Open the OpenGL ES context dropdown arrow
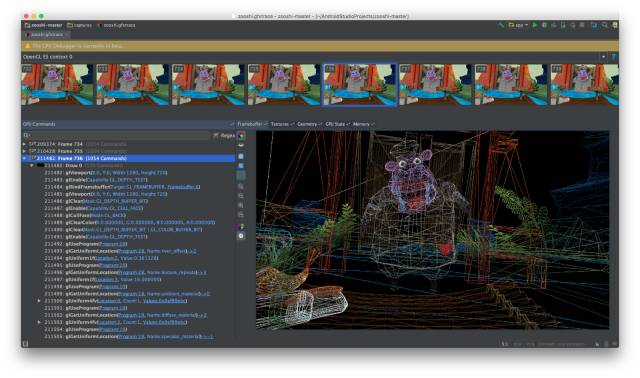Viewport: 640px width, 378px height. 604,57
